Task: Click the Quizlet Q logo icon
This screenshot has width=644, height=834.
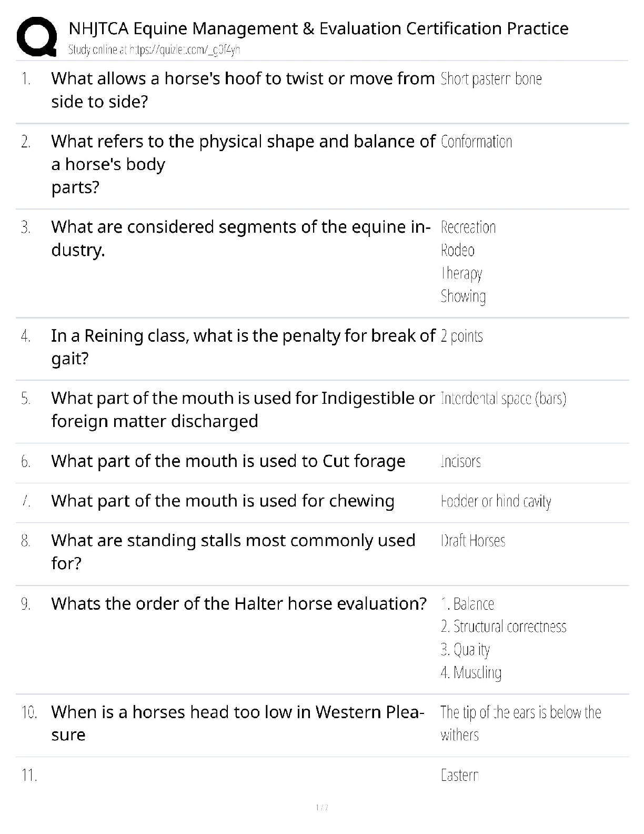Action: pyautogui.click(x=36, y=37)
